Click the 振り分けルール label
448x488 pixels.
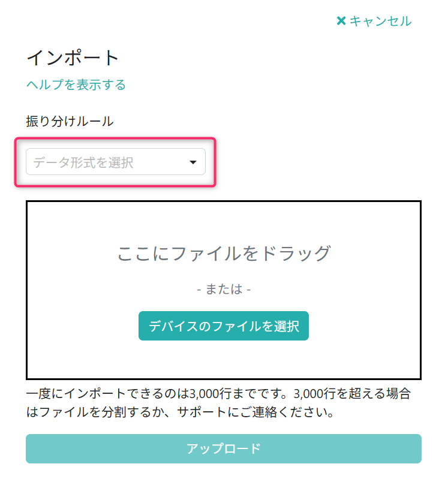click(70, 121)
